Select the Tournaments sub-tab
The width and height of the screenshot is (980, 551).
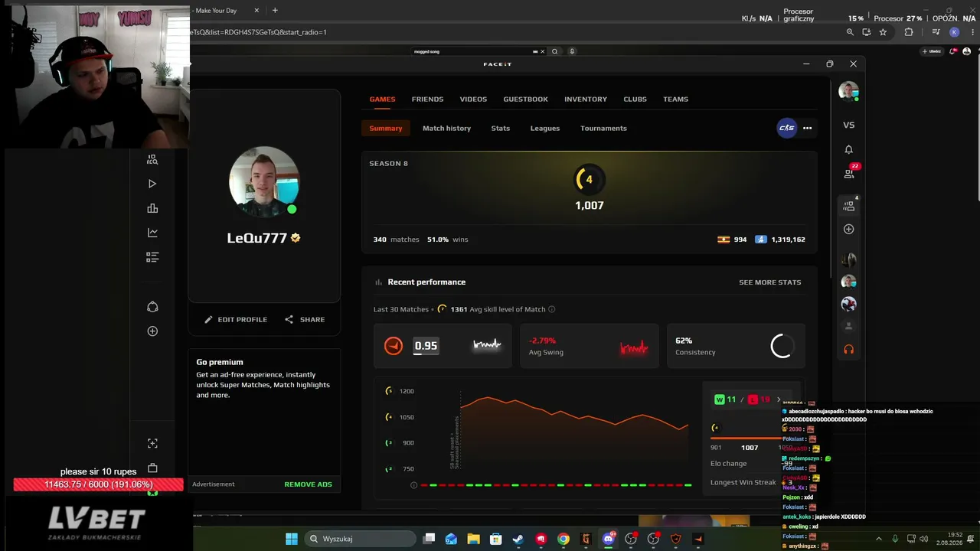[x=603, y=128]
